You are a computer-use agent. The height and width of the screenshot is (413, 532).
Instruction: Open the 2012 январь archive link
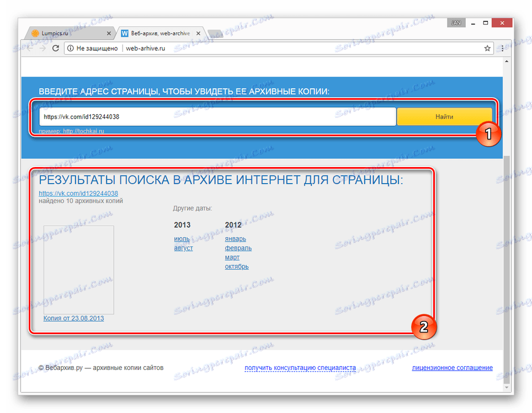tap(236, 239)
